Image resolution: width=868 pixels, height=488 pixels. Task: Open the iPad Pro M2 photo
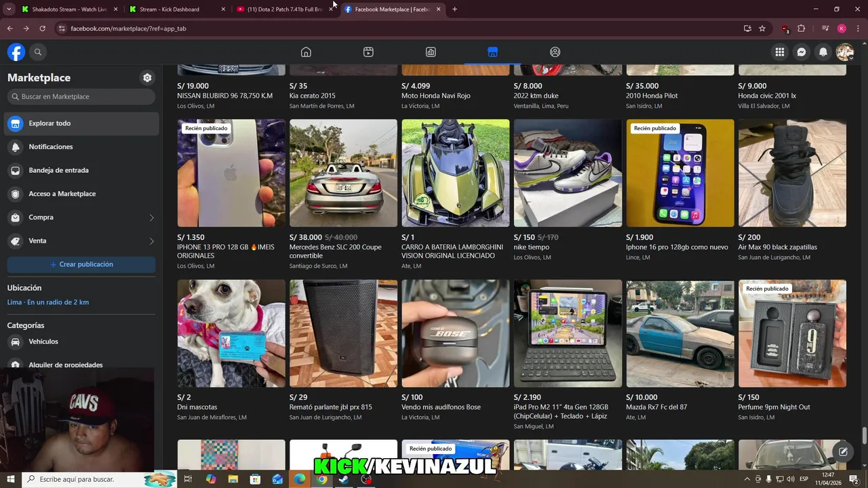pos(568,333)
